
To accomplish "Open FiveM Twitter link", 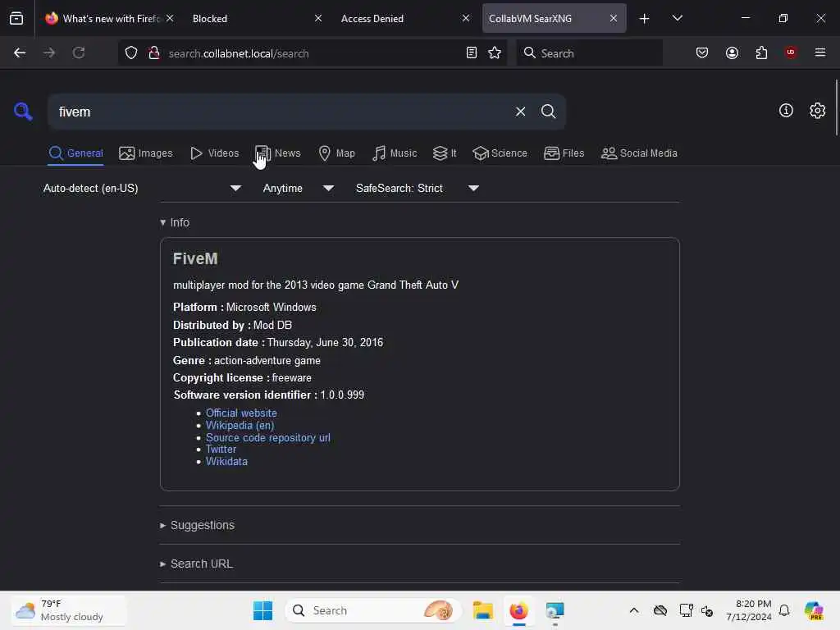I will click(x=221, y=450).
